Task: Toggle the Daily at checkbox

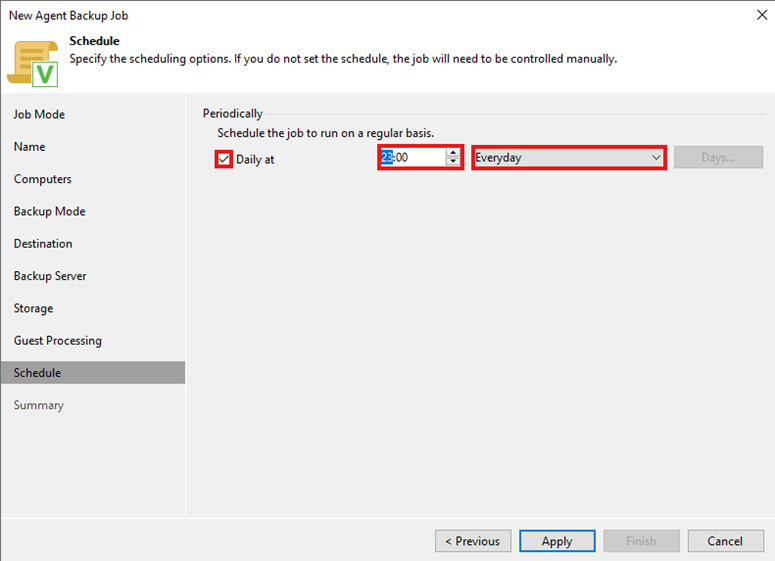Action: 224,158
